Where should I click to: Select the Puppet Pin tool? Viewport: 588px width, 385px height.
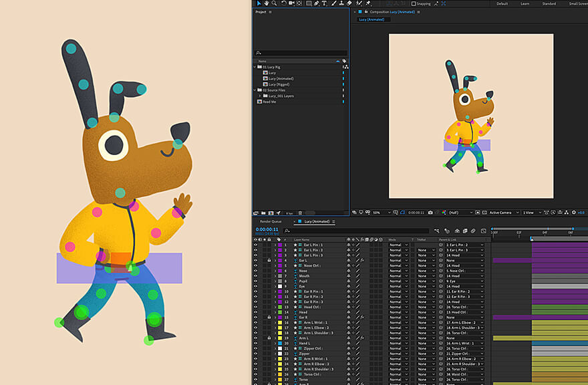coord(368,3)
